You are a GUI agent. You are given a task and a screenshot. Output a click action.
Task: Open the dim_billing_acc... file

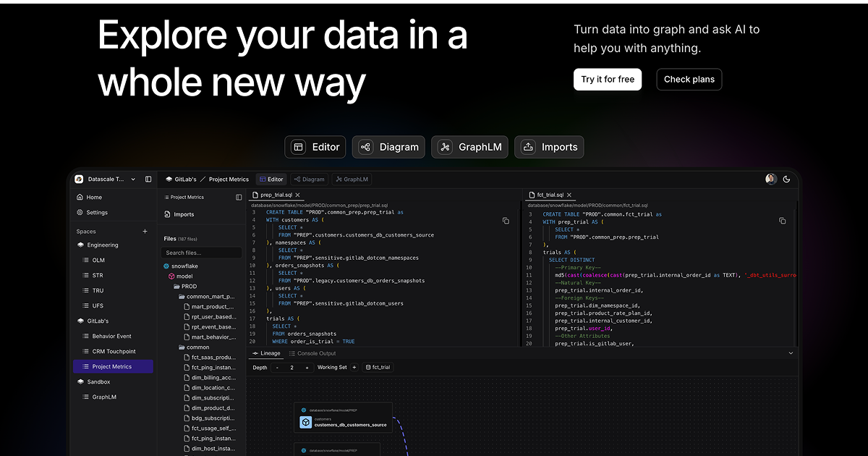210,377
